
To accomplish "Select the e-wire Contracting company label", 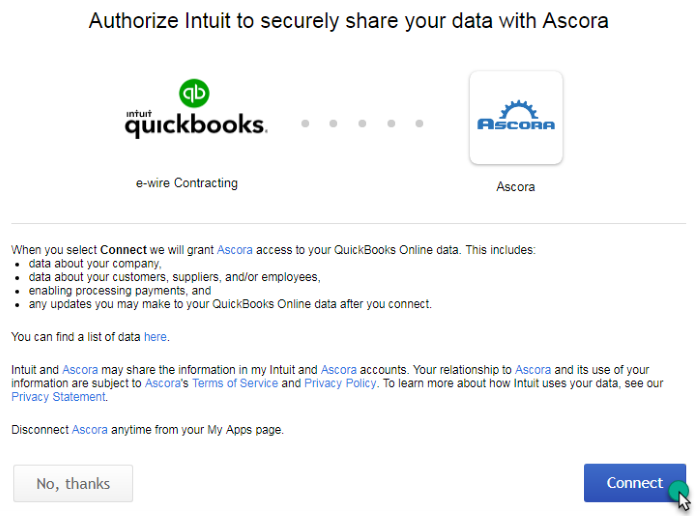I will point(187,183).
